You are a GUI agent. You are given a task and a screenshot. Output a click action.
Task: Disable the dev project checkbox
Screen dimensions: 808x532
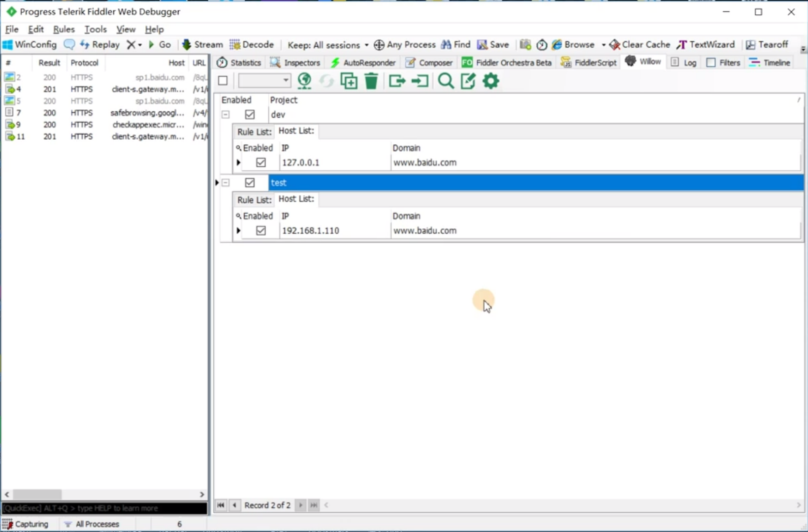click(250, 115)
